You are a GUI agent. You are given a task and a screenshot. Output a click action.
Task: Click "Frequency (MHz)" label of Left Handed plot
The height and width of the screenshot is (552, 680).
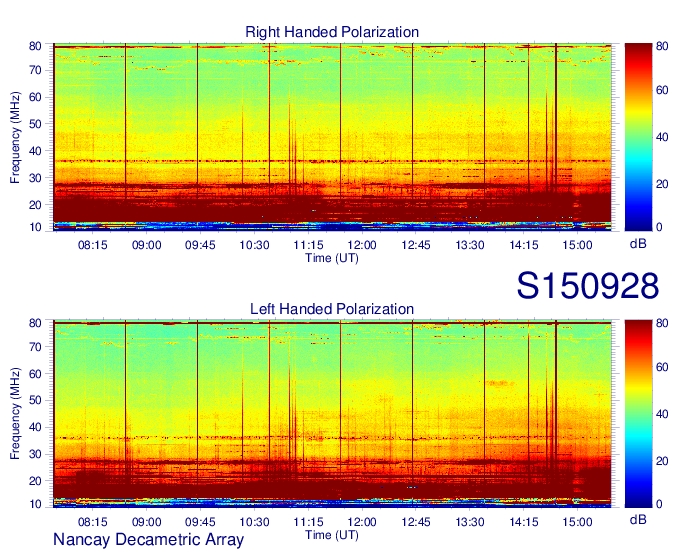[15, 414]
